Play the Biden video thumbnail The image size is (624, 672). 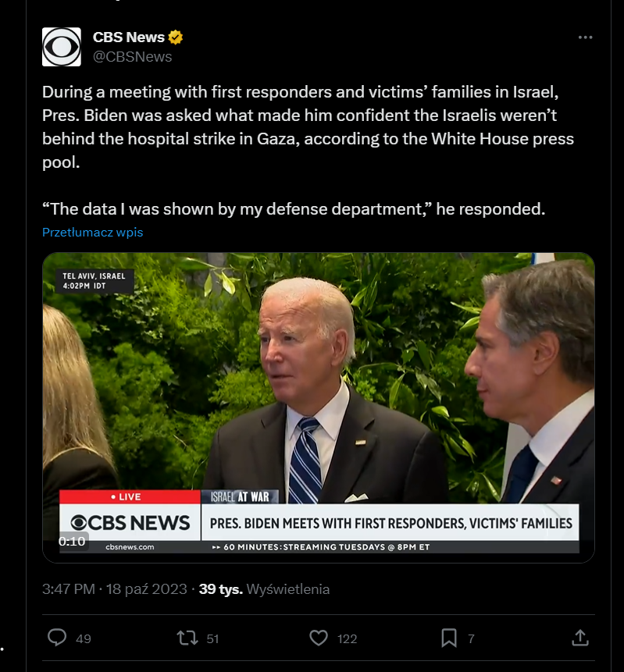318,390
